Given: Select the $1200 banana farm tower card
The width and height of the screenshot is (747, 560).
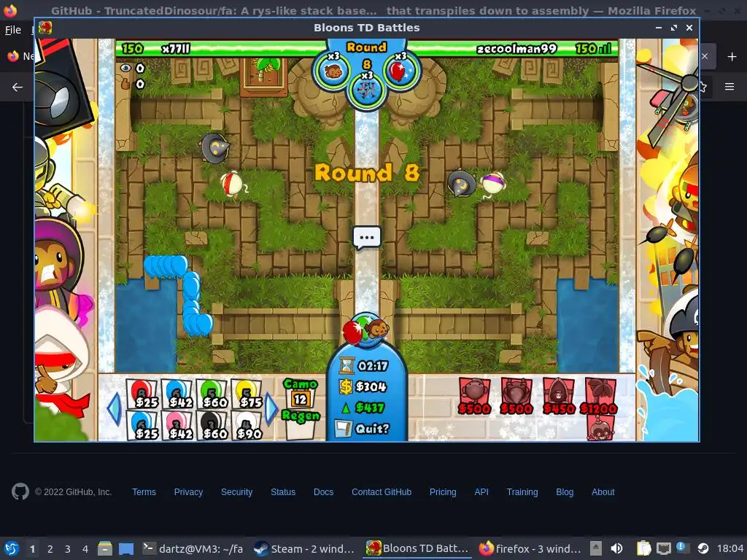Looking at the screenshot, I should 600,396.
